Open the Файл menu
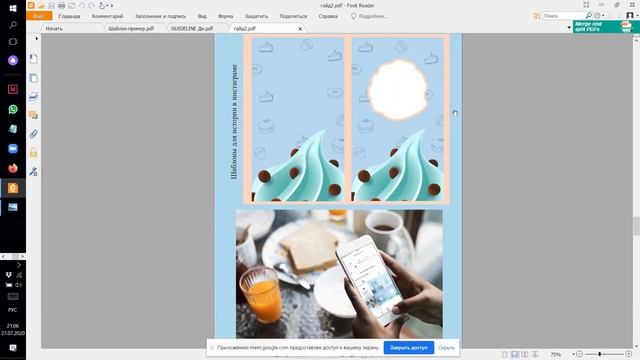The width and height of the screenshot is (640, 360). click(x=39, y=16)
